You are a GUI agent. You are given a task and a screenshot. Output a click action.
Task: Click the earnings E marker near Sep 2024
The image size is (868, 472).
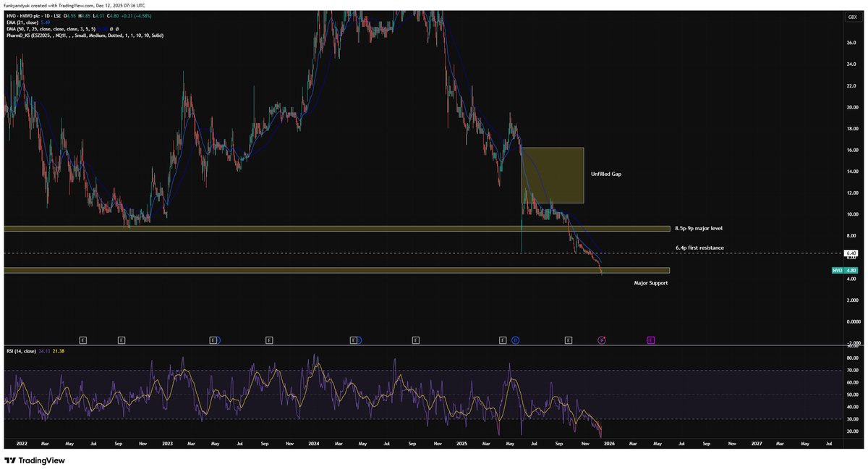pos(415,339)
